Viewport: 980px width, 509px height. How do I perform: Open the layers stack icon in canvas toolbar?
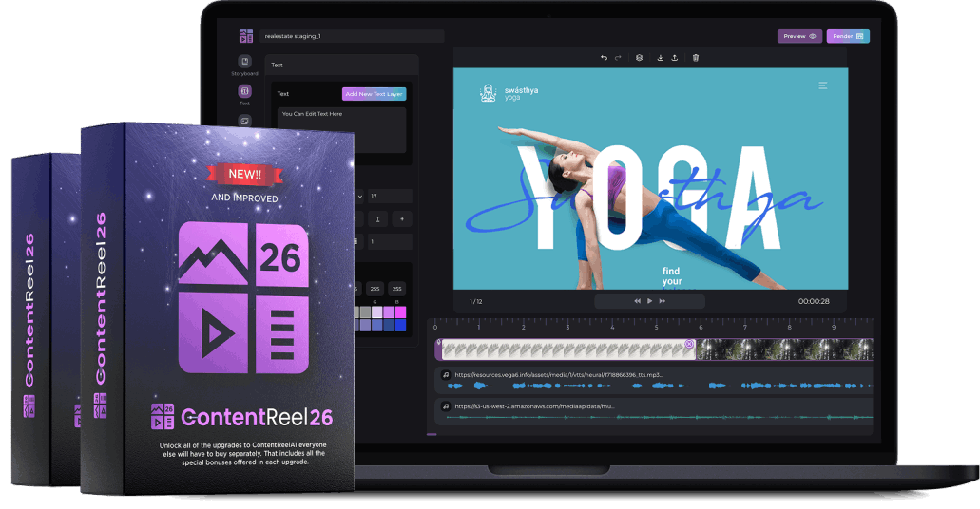[640, 58]
